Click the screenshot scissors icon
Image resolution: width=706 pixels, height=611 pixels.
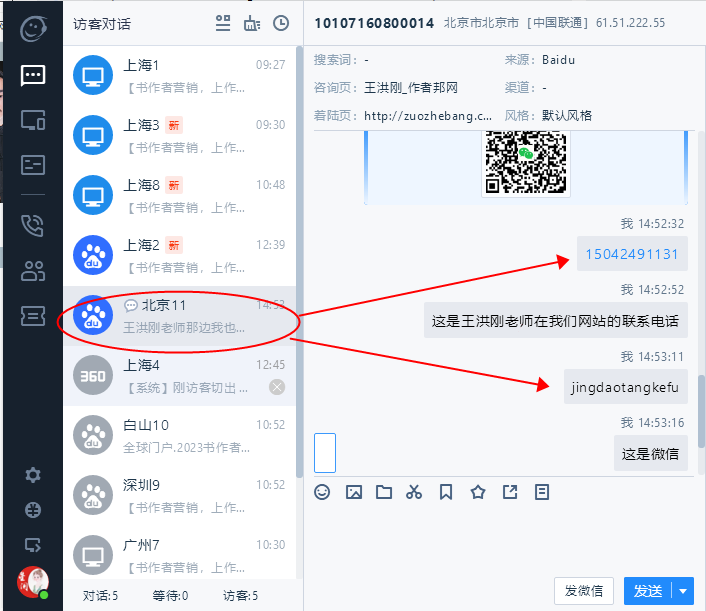coord(414,492)
